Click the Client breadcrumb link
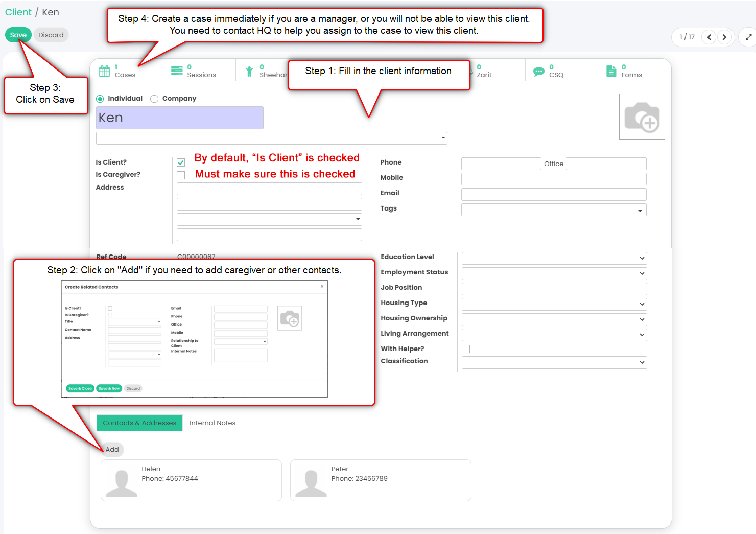The image size is (756, 534). click(18, 12)
